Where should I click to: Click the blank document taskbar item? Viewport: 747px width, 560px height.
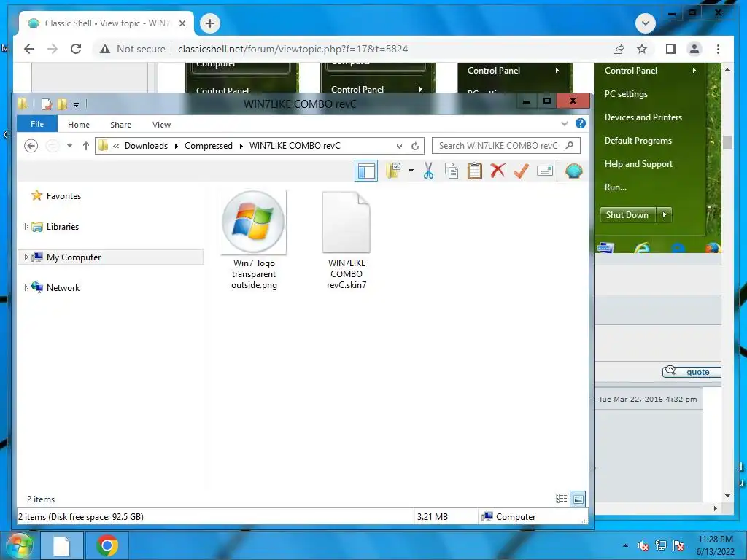62,545
